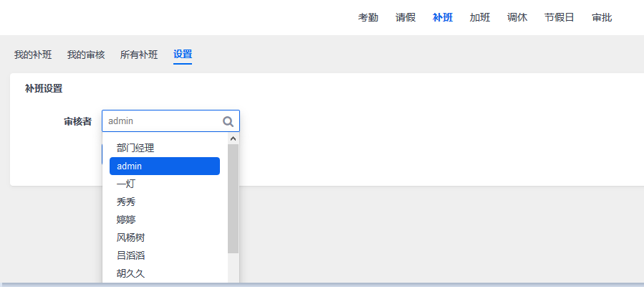Open the 考勤 menu
644x287 pixels.
pos(368,18)
